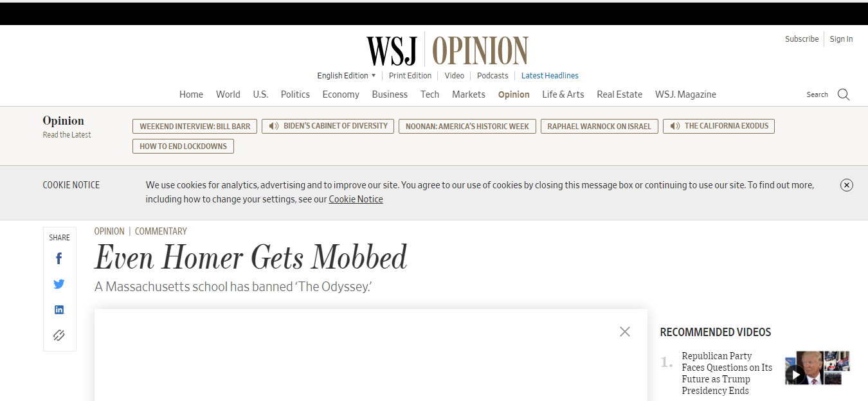This screenshot has height=401, width=868.
Task: Go to Video section
Action: click(x=455, y=76)
